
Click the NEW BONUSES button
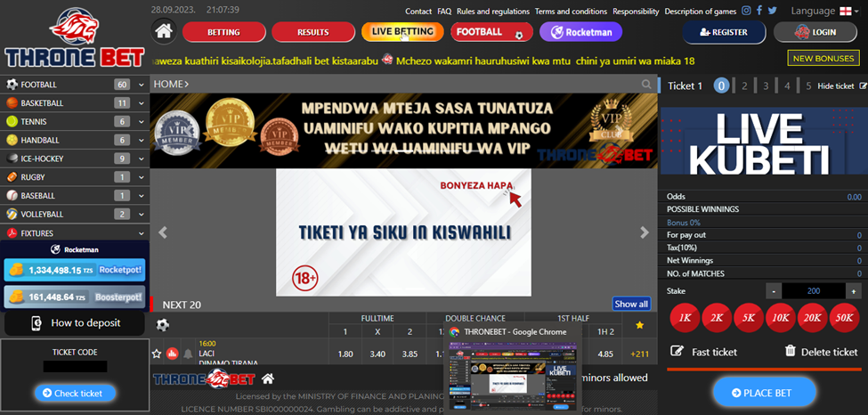coord(823,58)
